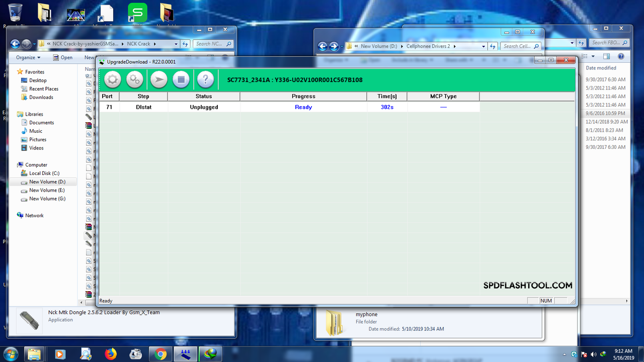
Task: Go back in Cellphonee Drivers 2 window
Action: [323, 46]
